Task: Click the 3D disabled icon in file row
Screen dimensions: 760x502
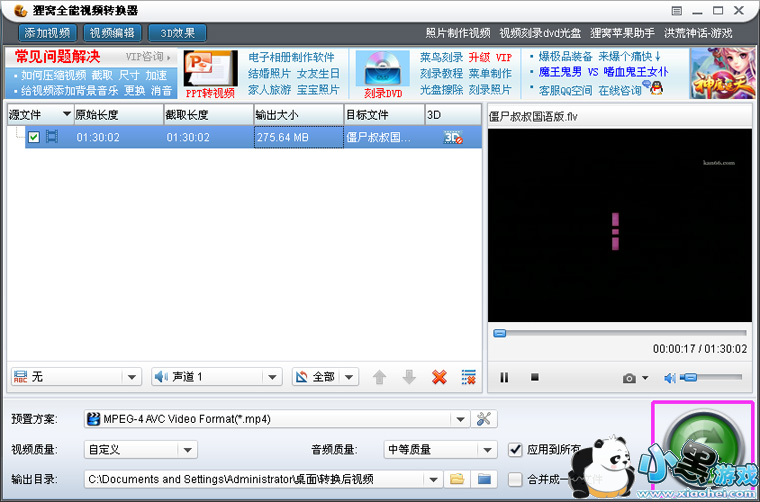Action: 453,138
